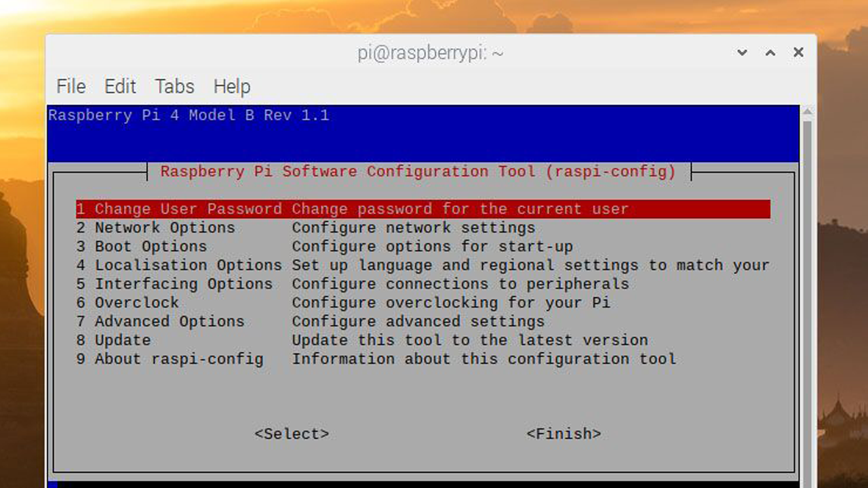
Task: Select Localisation Options entry
Action: coord(188,266)
